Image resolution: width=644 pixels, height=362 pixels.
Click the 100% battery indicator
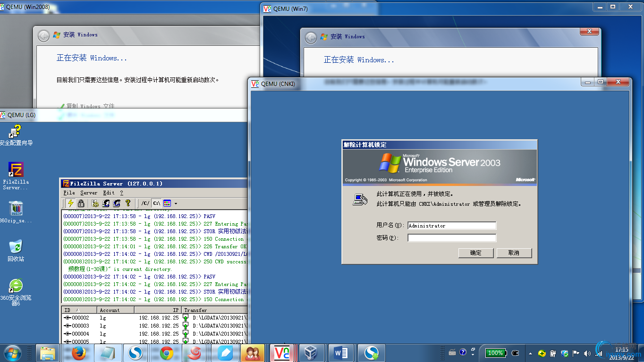(x=495, y=353)
